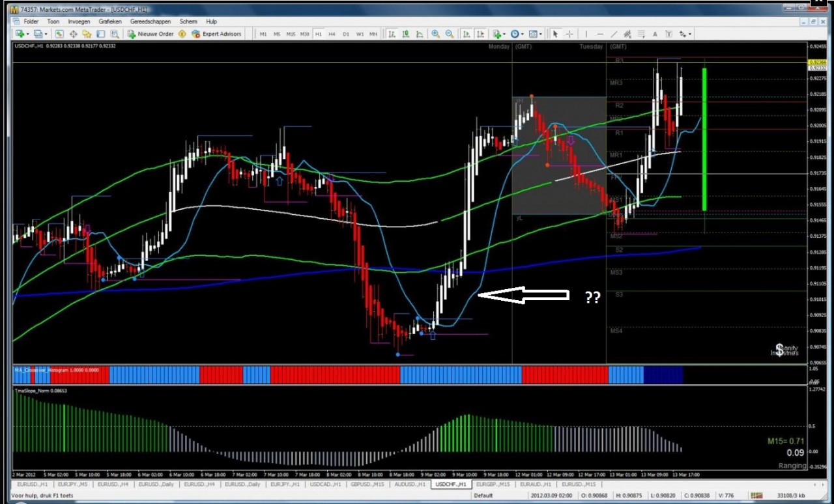Switch chart timeframe to H4
Viewport: 834px width, 504px height.
point(332,34)
